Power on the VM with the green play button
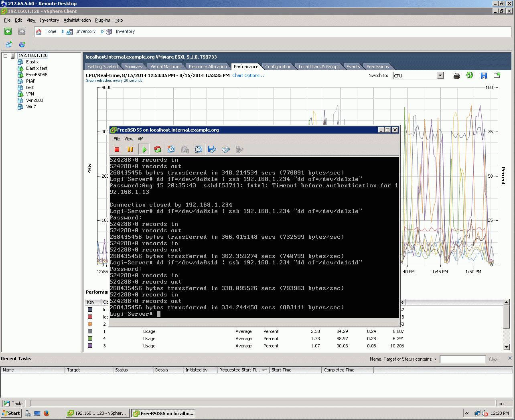515x420 pixels. [144, 150]
